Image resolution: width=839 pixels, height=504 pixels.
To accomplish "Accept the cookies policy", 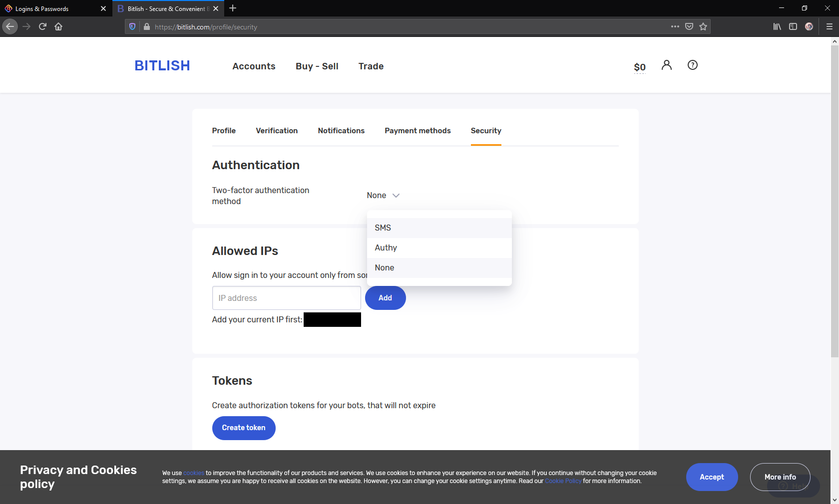I will tap(712, 477).
